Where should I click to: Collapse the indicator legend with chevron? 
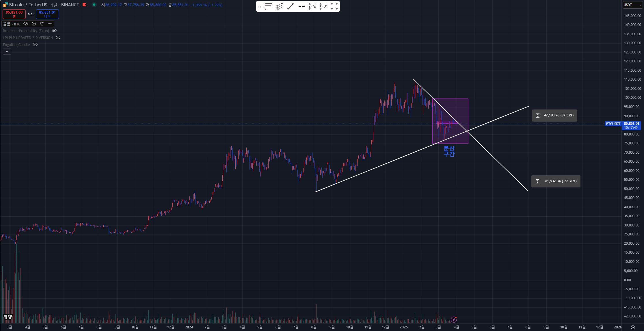coord(7,51)
